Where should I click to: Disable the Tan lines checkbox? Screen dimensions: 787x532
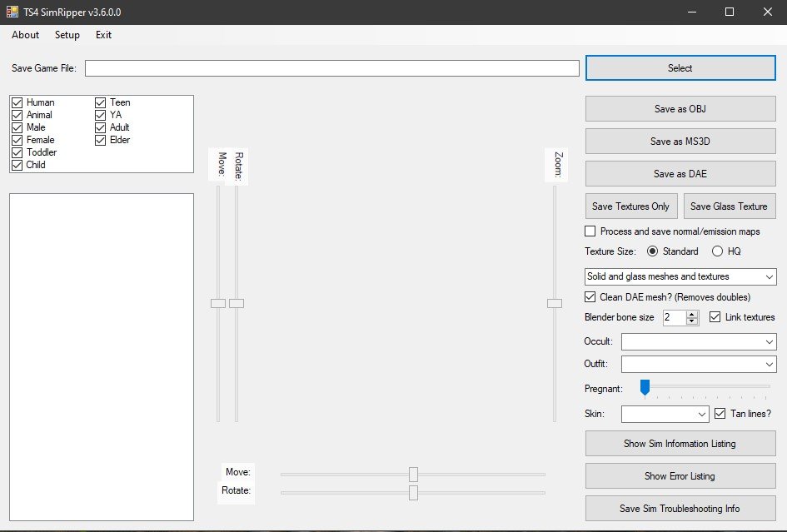[x=720, y=414]
